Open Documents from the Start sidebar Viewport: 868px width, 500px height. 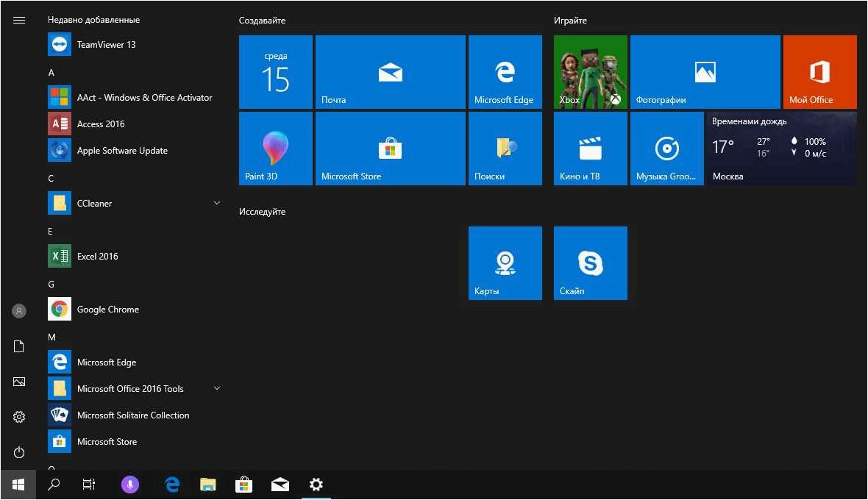click(19, 346)
